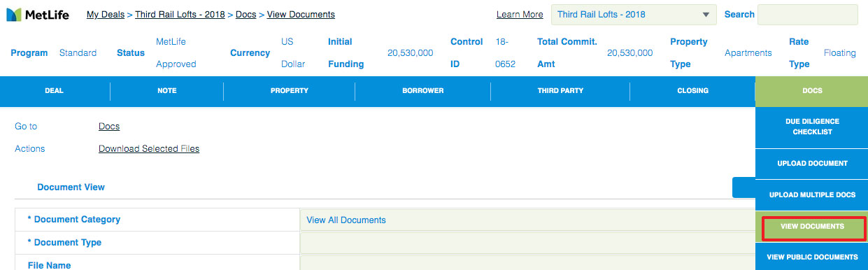Select Upload Multiple Docs menu entry
868x270 pixels.
(x=812, y=194)
